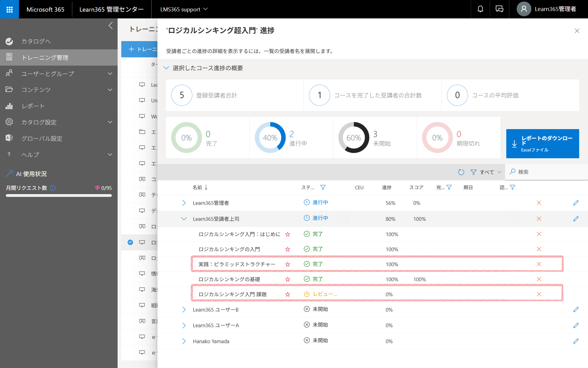Edit progress for Learn365 ユーザーB
This screenshot has width=588, height=368.
pos(576,310)
